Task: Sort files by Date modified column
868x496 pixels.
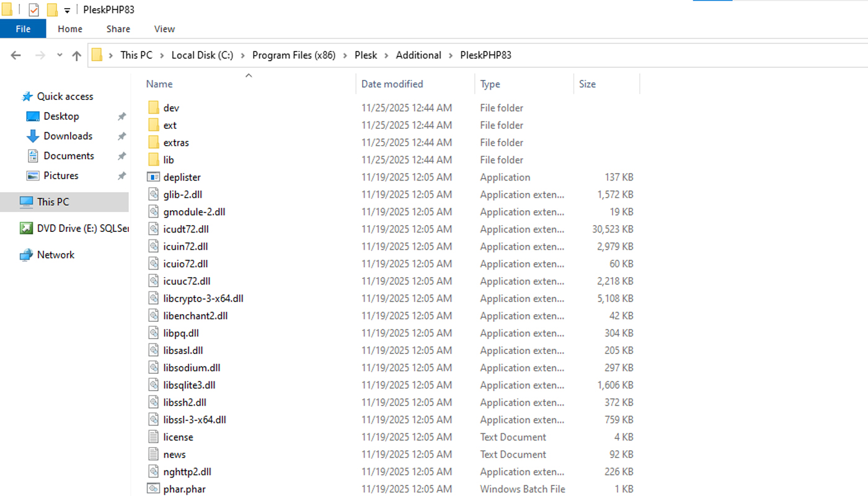Action: (392, 84)
